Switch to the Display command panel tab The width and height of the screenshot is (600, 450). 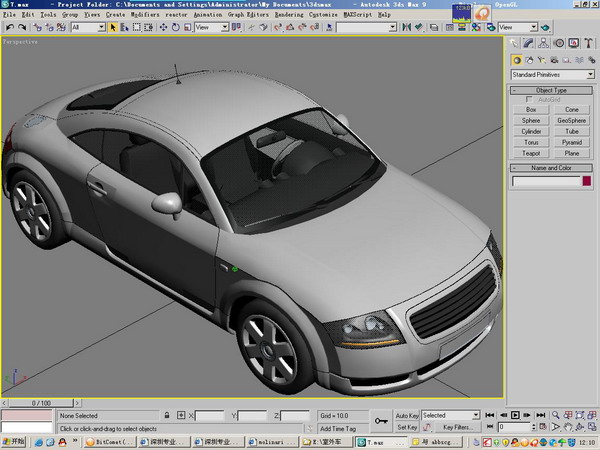click(573, 43)
